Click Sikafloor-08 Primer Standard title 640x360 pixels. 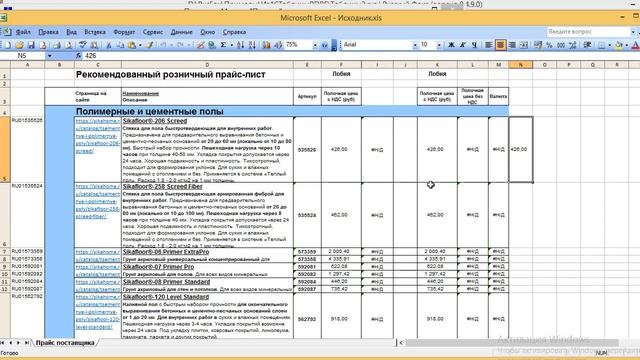(x=167, y=282)
